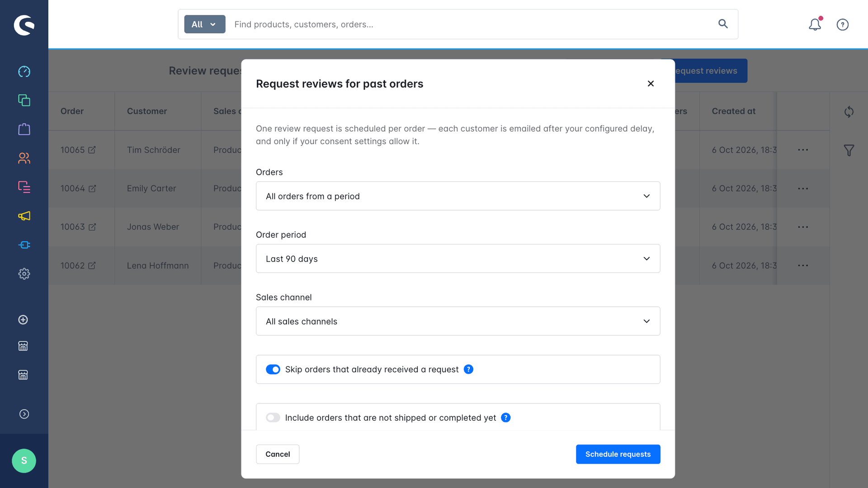
Task: Open the Catalogues icon in sidebar
Action: click(24, 100)
